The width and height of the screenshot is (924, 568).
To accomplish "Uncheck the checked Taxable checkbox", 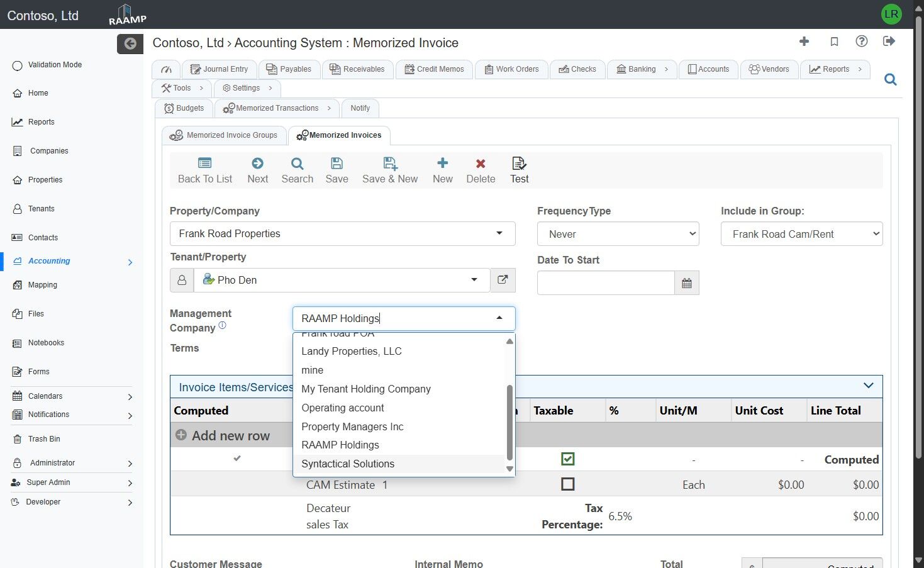I will [x=567, y=459].
